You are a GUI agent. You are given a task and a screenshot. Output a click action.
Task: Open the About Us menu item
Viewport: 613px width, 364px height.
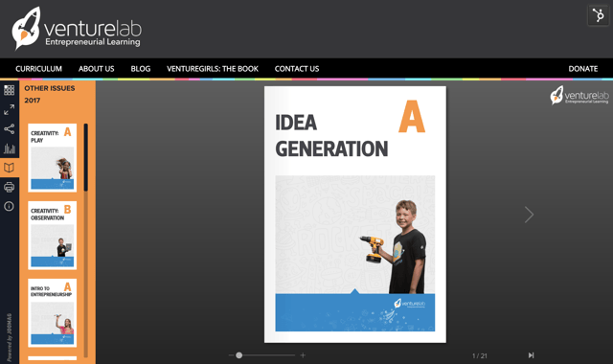click(96, 69)
